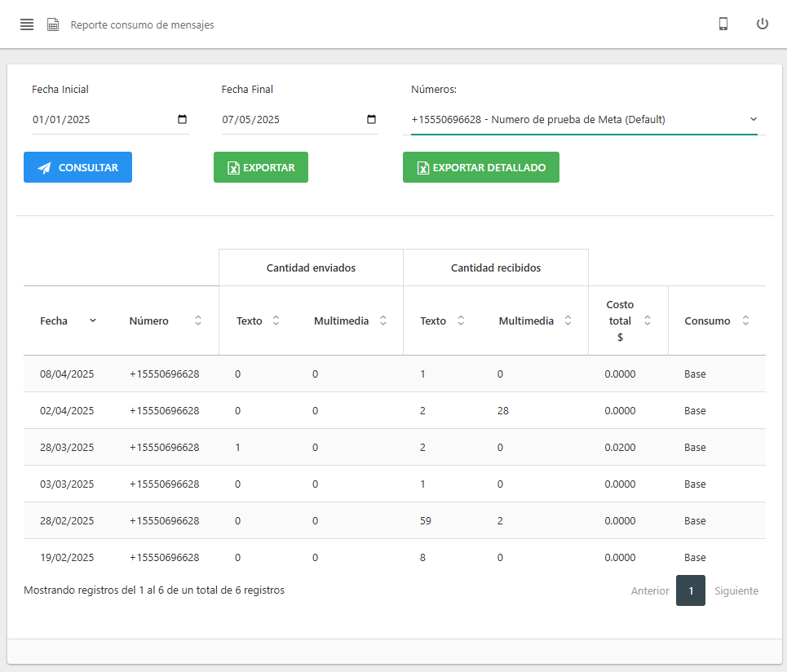Click the date 03/03/2025 cell

67,484
